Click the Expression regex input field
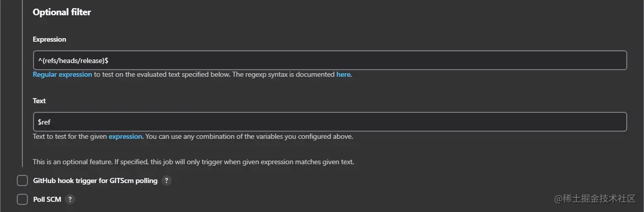644x212 pixels. (x=330, y=60)
